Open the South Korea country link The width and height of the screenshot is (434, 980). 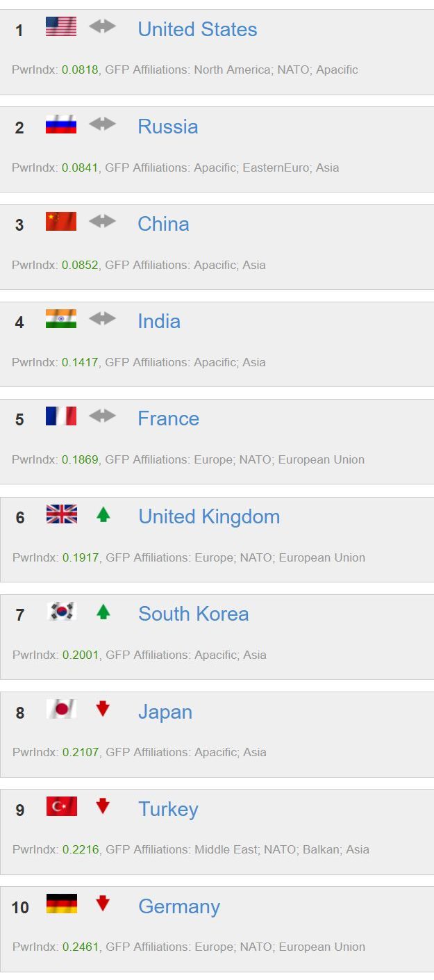coord(193,614)
